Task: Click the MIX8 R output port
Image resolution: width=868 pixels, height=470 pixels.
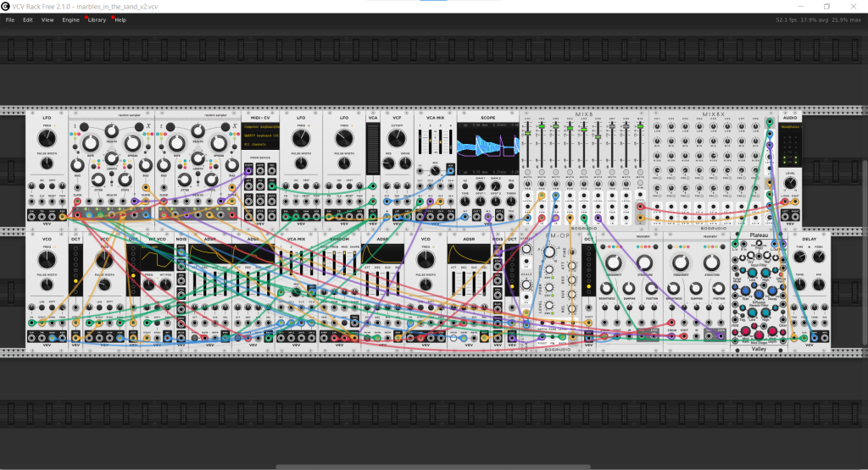Action: [640, 218]
